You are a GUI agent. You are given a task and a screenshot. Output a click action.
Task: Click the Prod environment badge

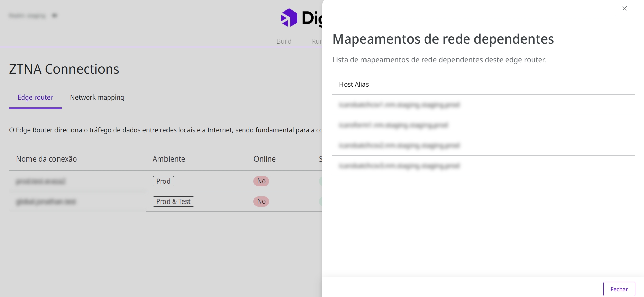point(163,181)
